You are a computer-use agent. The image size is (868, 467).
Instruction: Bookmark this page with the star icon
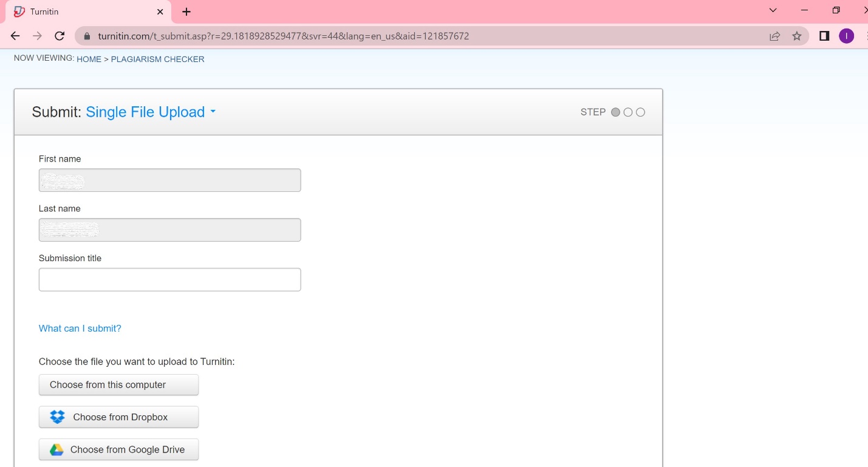tap(797, 36)
